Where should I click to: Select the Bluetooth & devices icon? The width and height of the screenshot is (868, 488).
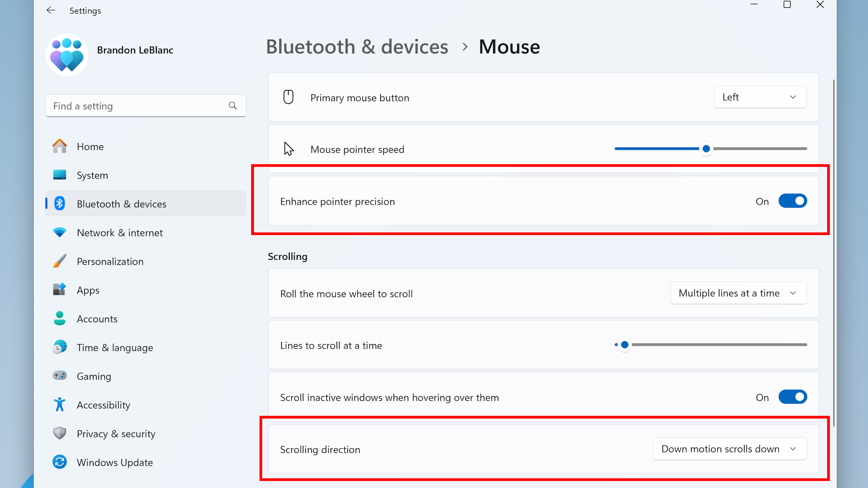coord(59,204)
